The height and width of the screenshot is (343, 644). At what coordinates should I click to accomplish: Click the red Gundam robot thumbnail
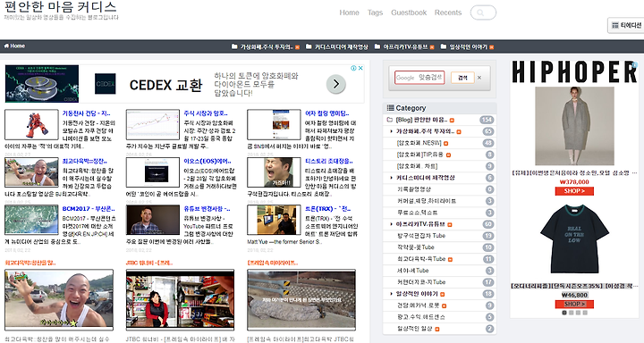[31, 125]
